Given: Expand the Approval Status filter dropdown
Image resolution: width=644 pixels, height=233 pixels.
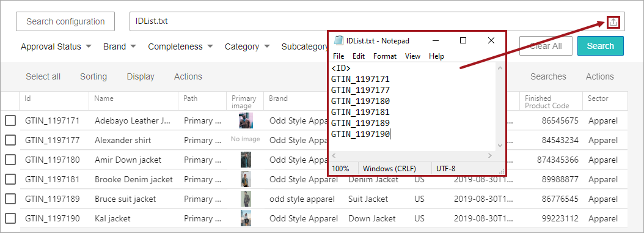Looking at the screenshot, I should (56, 46).
